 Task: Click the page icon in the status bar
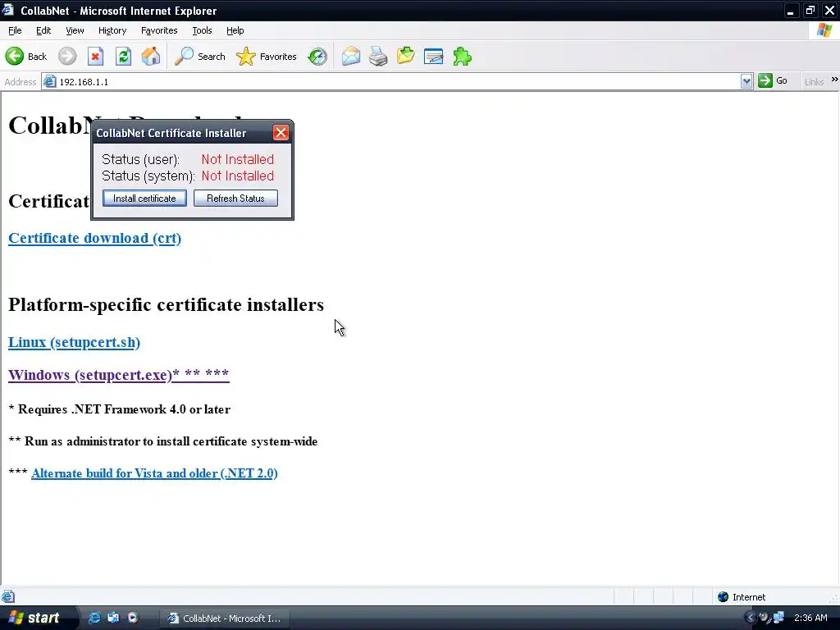point(8,597)
